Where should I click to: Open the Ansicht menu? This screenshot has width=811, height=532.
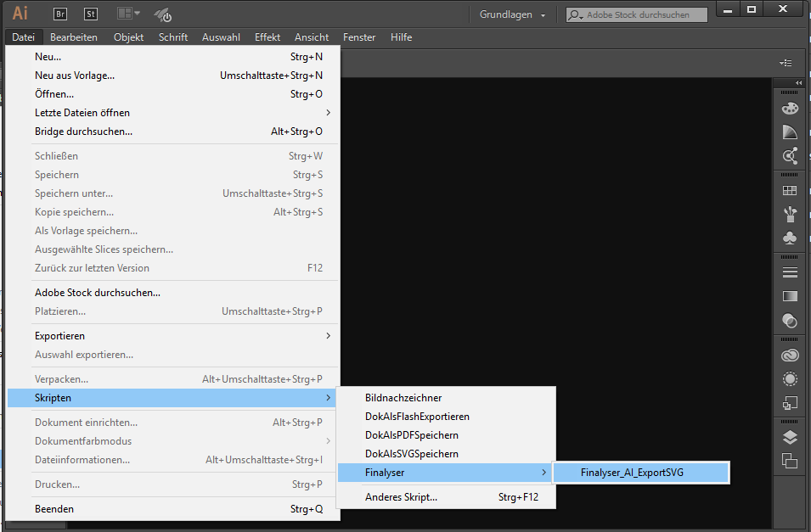tap(312, 37)
